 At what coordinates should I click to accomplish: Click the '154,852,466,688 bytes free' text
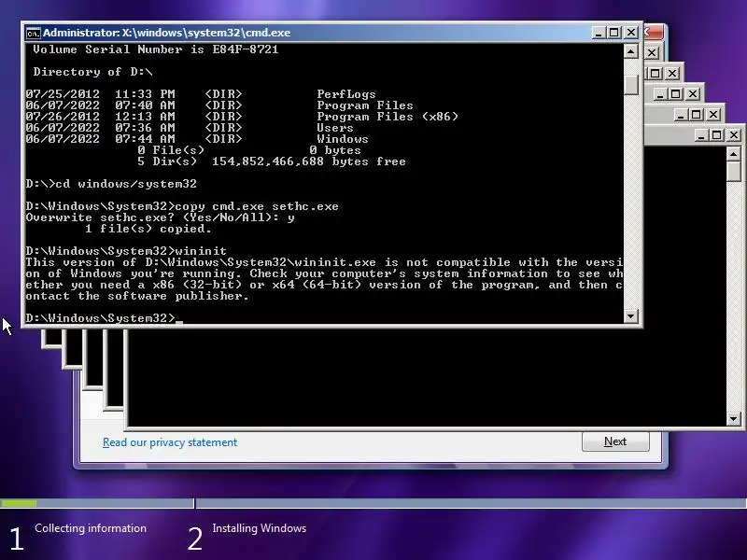click(309, 161)
